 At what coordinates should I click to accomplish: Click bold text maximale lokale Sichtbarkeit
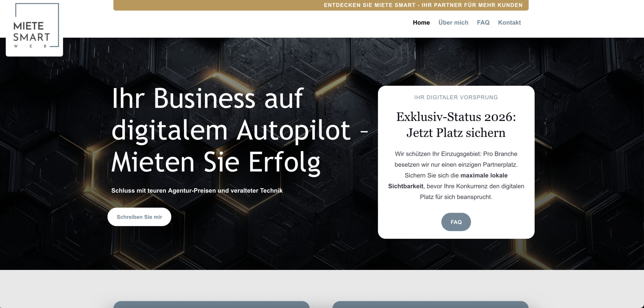pos(448,181)
